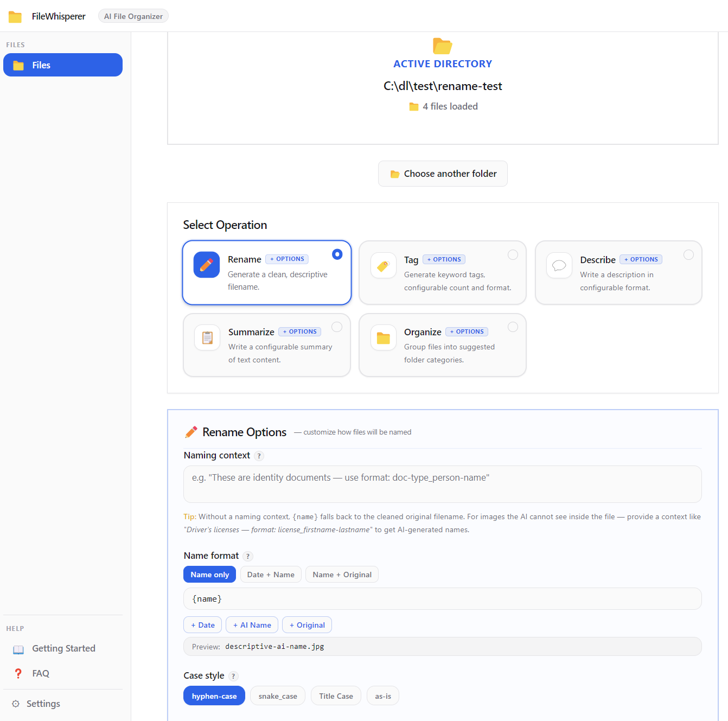Choose as-is case style

[x=383, y=697]
